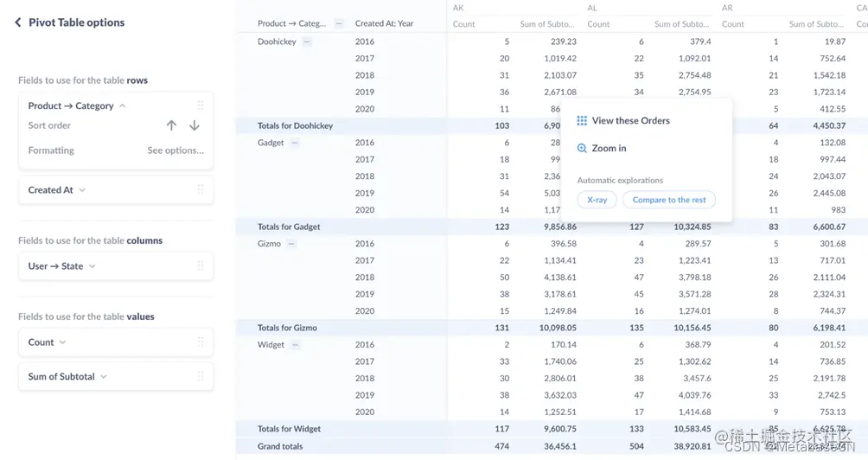Grab the drag handle on Product Category field
The width and height of the screenshot is (868, 460).
click(201, 105)
